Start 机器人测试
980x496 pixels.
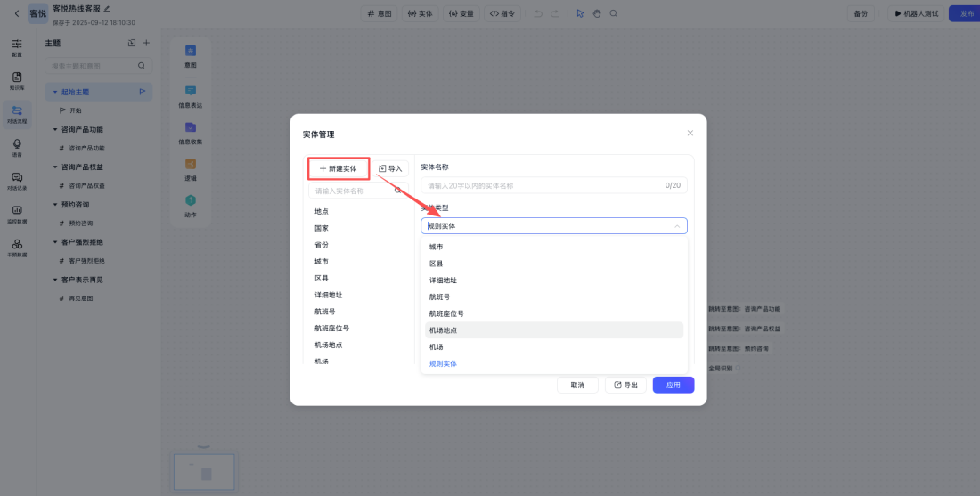(x=916, y=13)
